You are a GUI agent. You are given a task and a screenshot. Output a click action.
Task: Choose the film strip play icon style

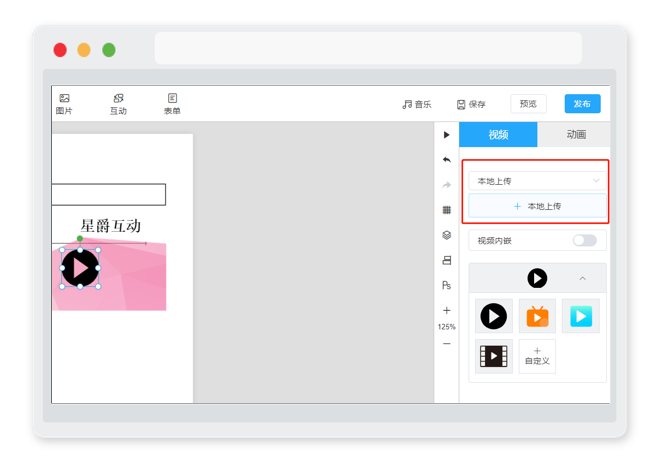(x=494, y=356)
